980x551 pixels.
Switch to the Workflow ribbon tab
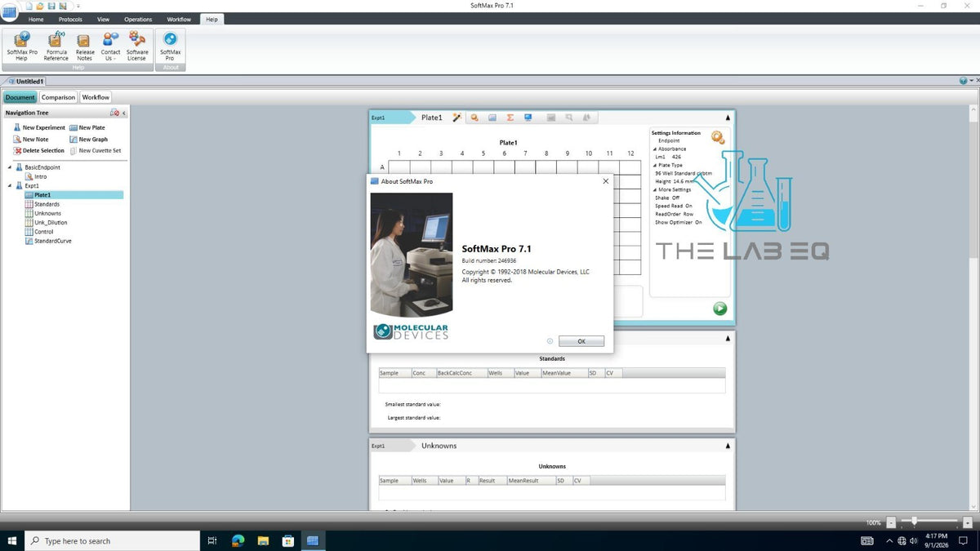[179, 19]
